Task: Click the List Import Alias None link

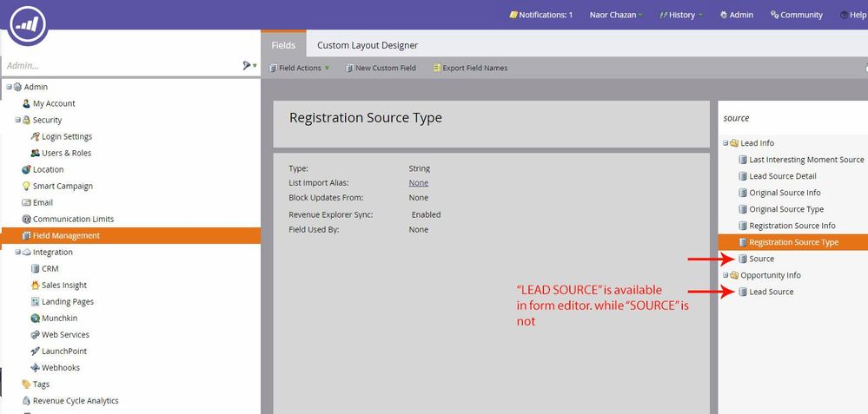Action: click(x=418, y=183)
